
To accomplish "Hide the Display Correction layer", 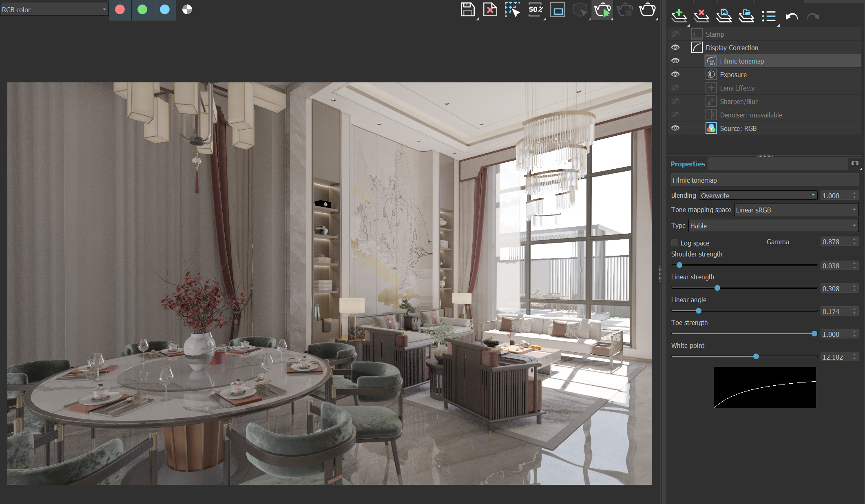I will (x=675, y=48).
